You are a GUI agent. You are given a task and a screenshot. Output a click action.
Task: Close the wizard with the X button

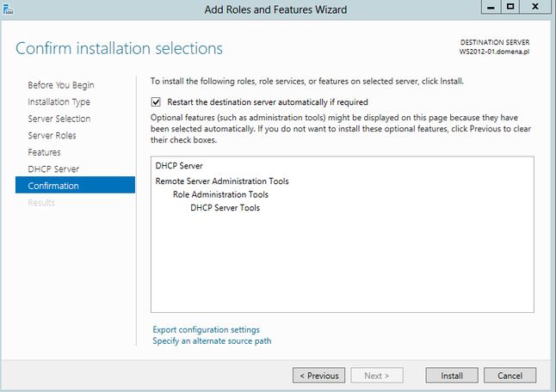pos(535,7)
